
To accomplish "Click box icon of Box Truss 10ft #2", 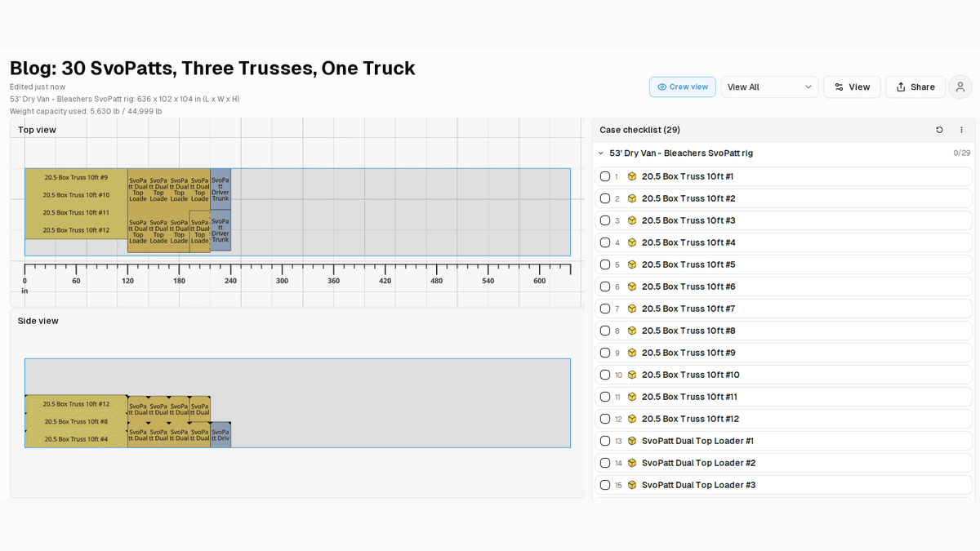I will (x=632, y=198).
